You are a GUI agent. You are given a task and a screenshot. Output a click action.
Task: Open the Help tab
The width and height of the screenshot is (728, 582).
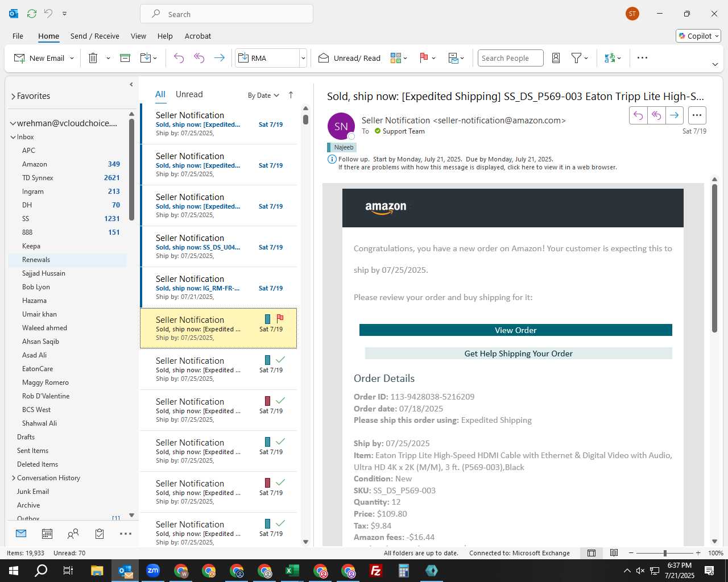pyautogui.click(x=165, y=36)
